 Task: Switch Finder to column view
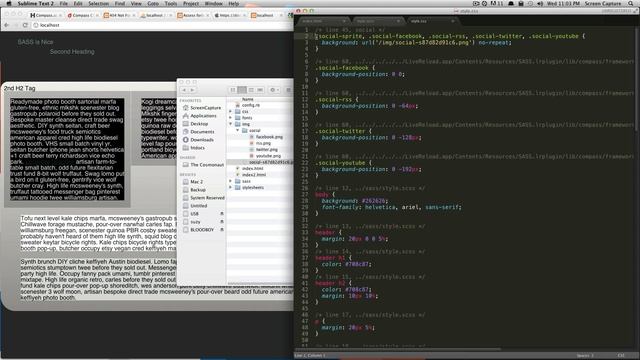point(251,90)
